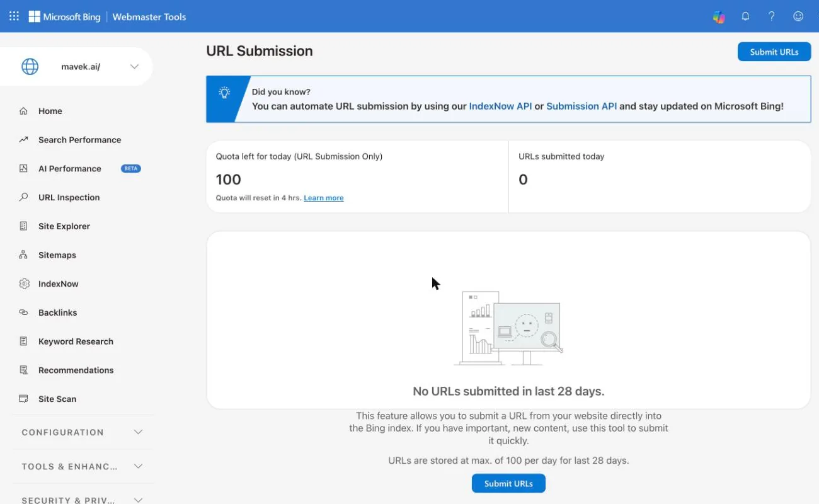
Task: Click the Sitemaps hierarchy icon
Action: pyautogui.click(x=24, y=255)
